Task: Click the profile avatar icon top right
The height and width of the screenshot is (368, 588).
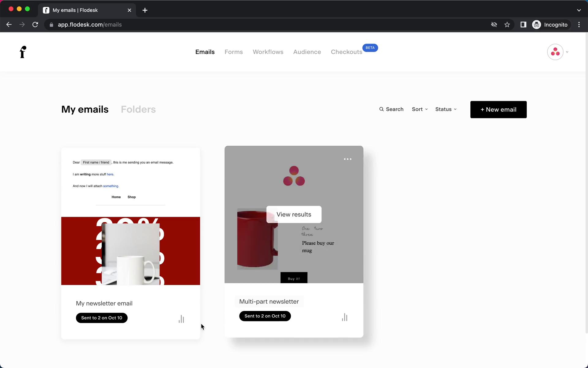Action: point(556,52)
